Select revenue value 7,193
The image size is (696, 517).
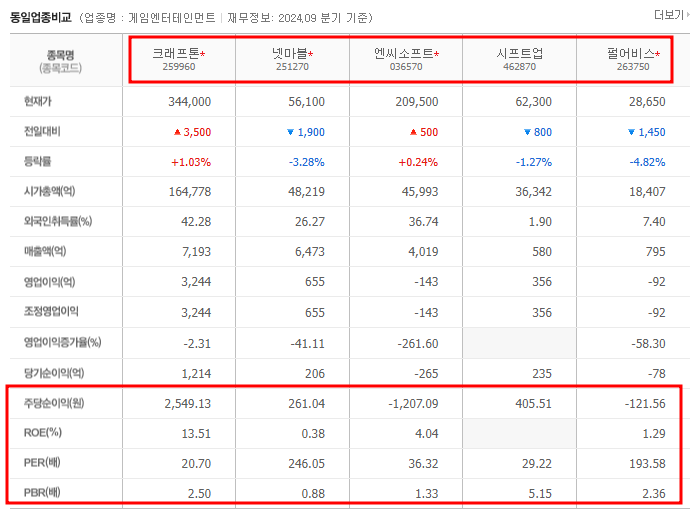coord(197,252)
